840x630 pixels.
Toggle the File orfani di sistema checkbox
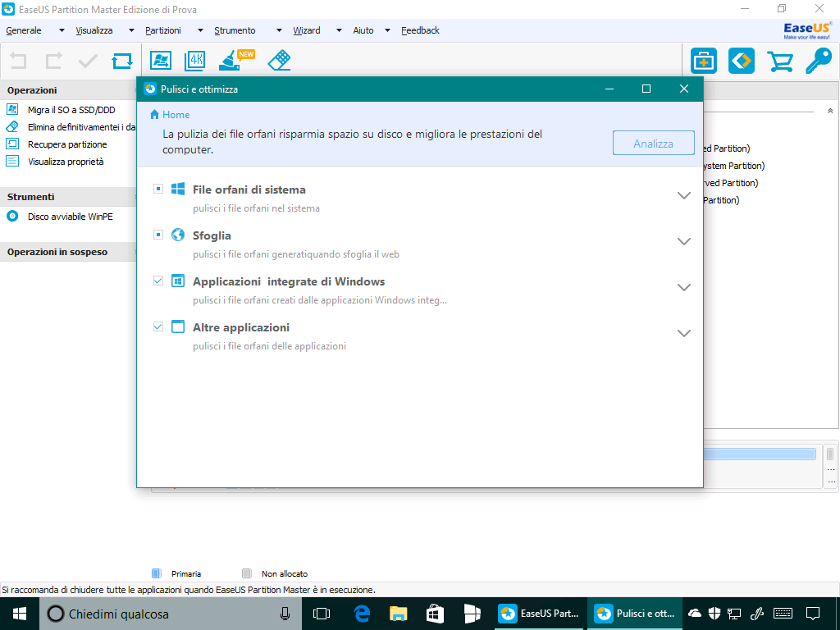[x=158, y=189]
